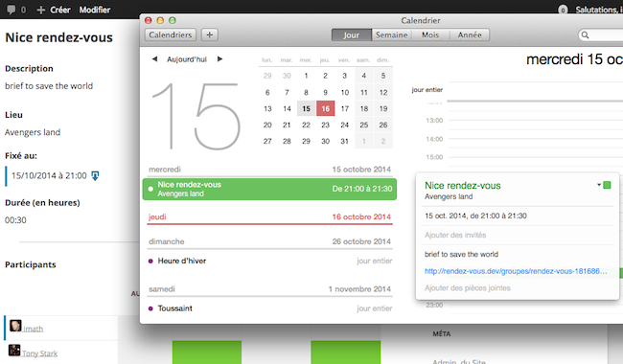The image size is (623, 364).
Task: Select day 16 in mini calendar
Action: [326, 108]
